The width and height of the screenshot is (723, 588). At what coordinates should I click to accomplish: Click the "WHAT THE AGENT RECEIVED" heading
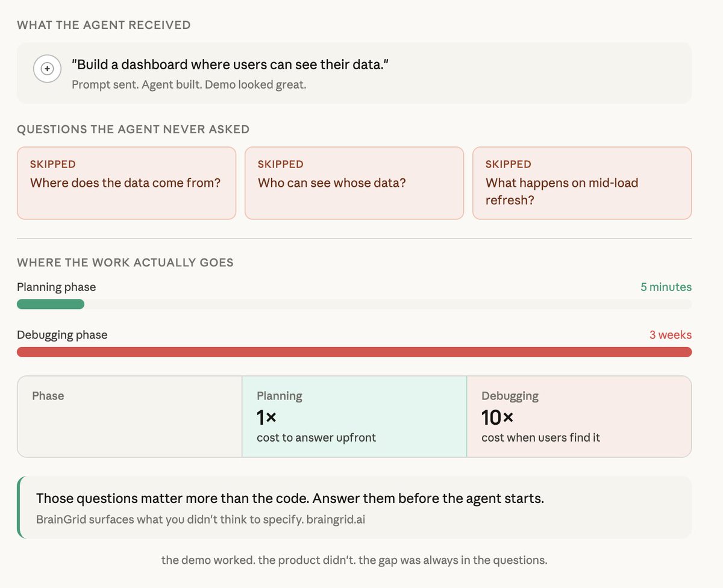coord(104,25)
